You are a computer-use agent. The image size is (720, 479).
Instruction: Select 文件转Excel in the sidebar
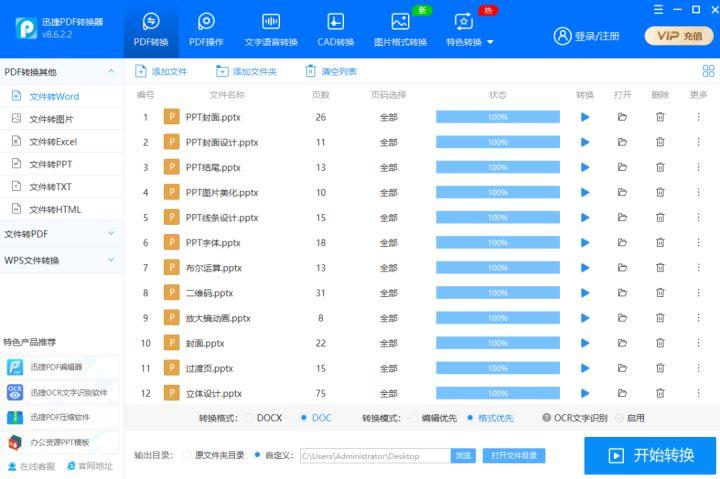coord(52,142)
